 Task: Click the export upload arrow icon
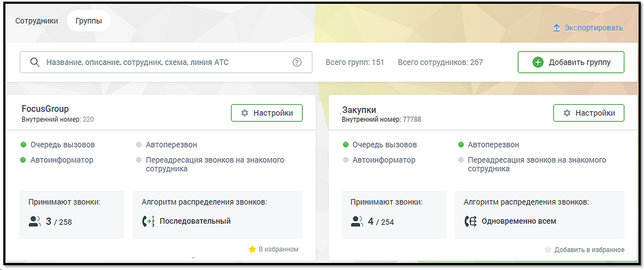(557, 28)
